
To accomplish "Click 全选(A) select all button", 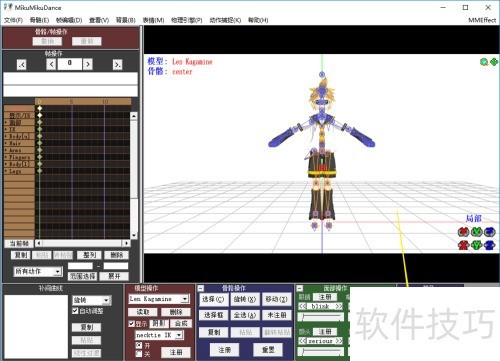I will [245, 315].
